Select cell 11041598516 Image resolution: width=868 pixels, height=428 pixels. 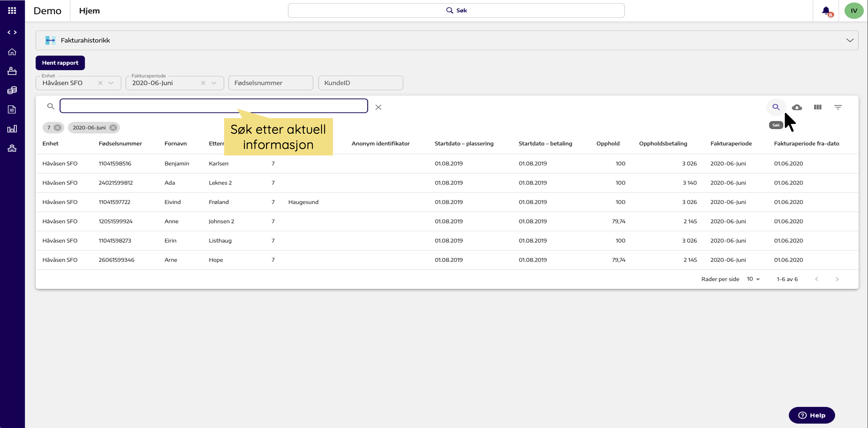[115, 164]
